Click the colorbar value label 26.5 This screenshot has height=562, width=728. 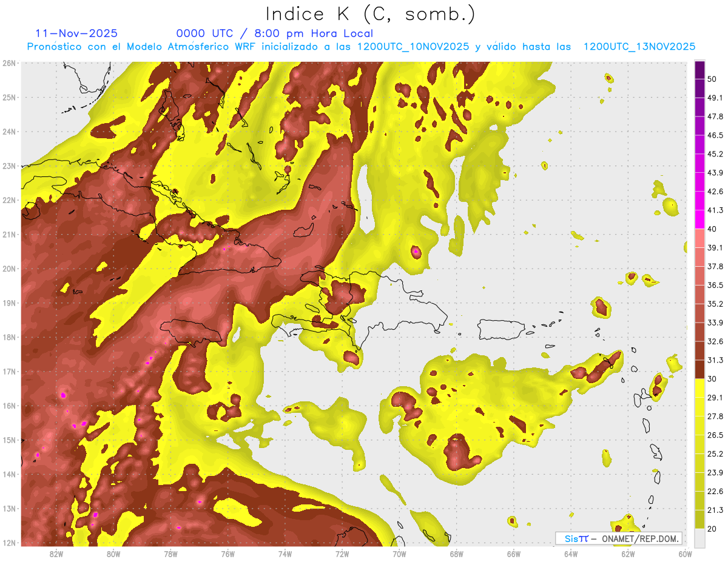tap(715, 435)
